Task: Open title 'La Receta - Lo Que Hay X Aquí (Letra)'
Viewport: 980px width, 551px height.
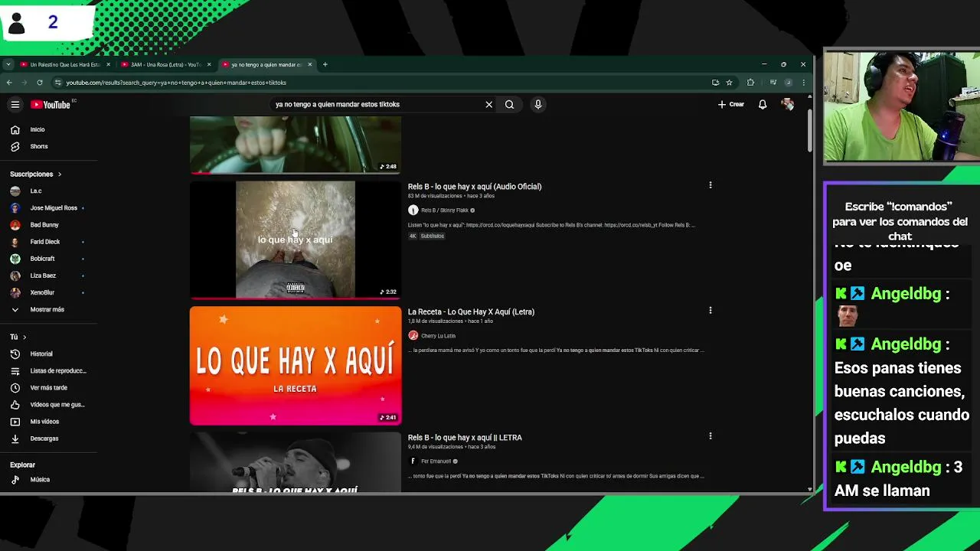Action: (x=471, y=312)
